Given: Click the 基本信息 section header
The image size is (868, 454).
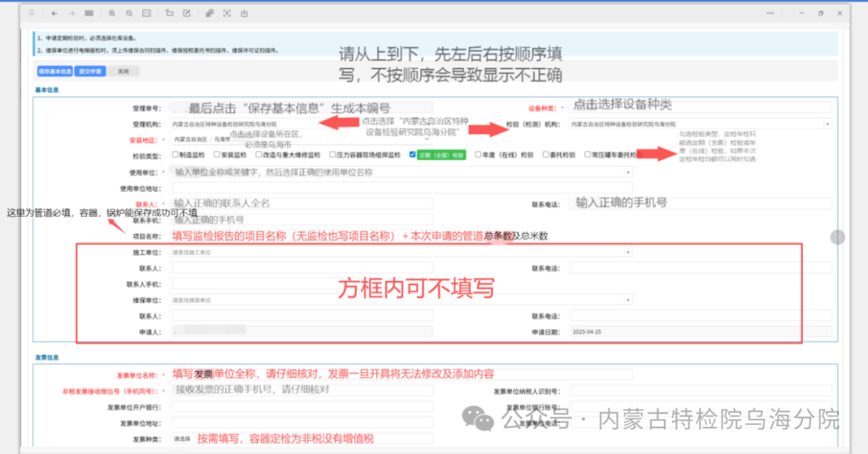Looking at the screenshot, I should [x=47, y=90].
